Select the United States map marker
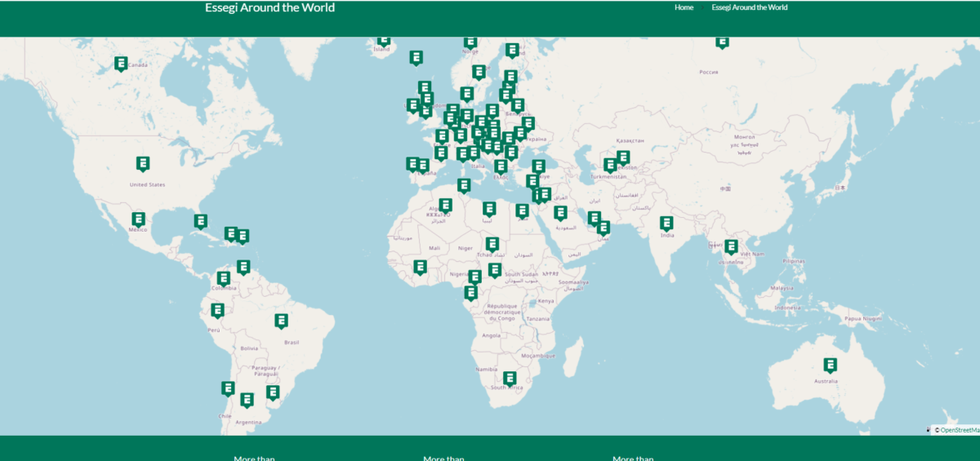This screenshot has height=461, width=980. (143, 164)
